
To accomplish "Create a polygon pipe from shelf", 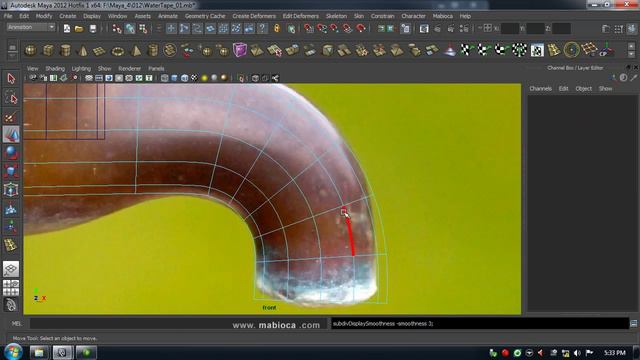I will 153,51.
